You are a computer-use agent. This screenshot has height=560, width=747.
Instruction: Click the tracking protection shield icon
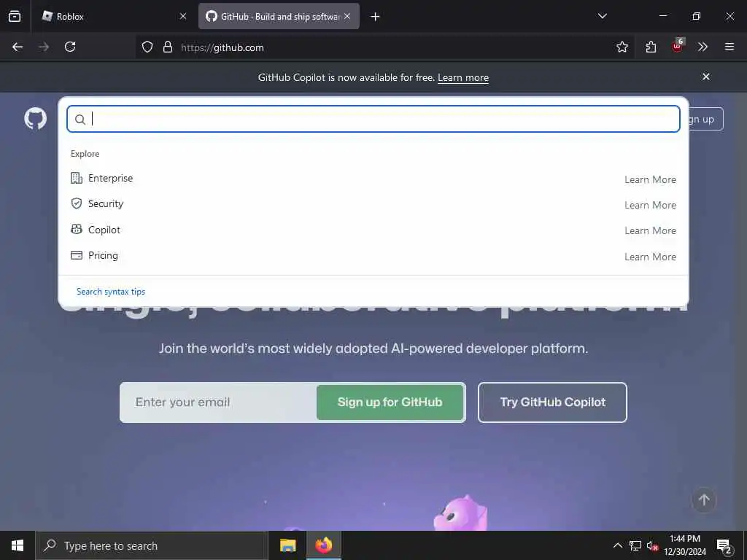pos(147,47)
